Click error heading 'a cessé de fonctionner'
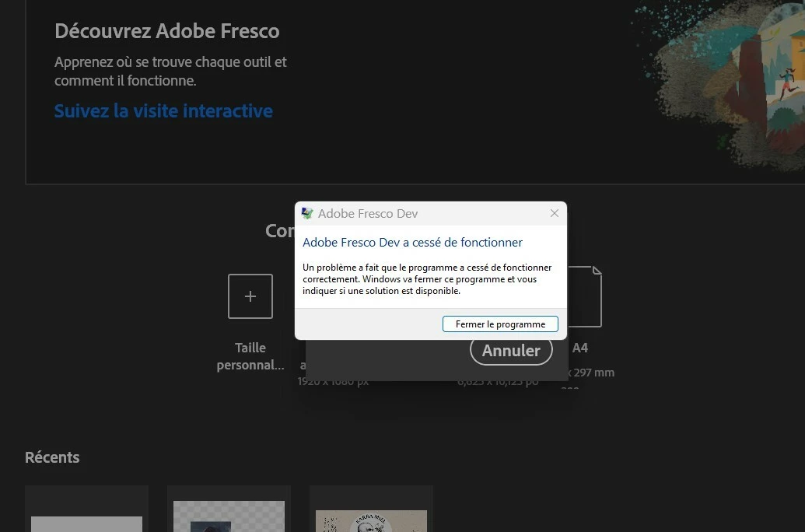This screenshot has width=805, height=532. [x=463, y=243]
